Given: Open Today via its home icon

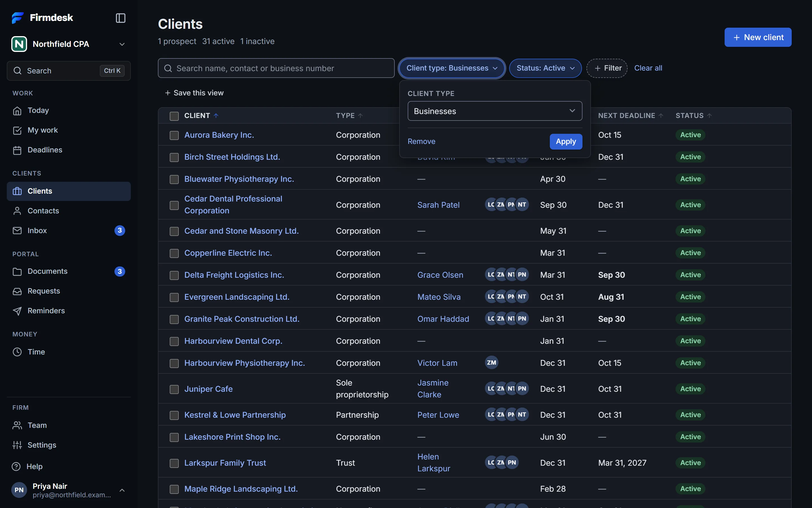Looking at the screenshot, I should click(x=17, y=111).
